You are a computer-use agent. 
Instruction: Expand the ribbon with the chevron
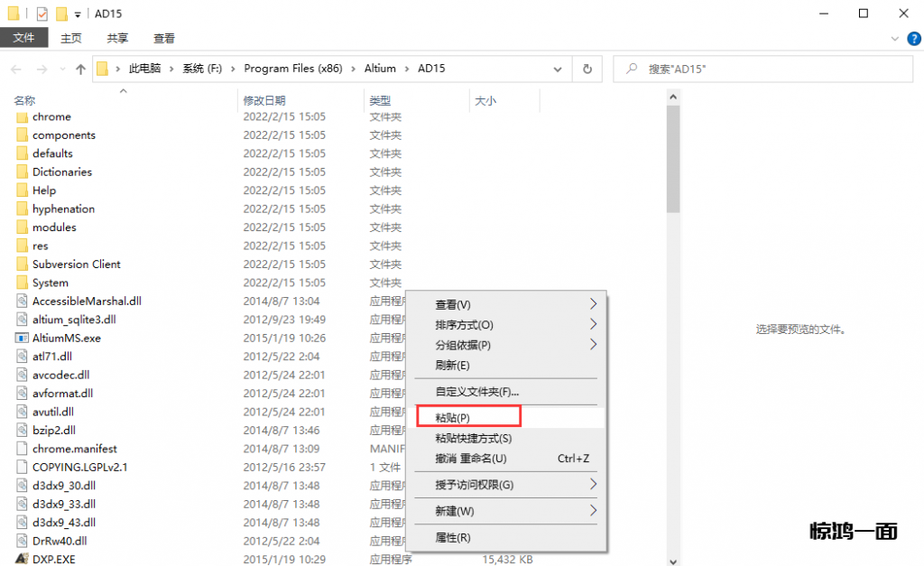point(895,39)
